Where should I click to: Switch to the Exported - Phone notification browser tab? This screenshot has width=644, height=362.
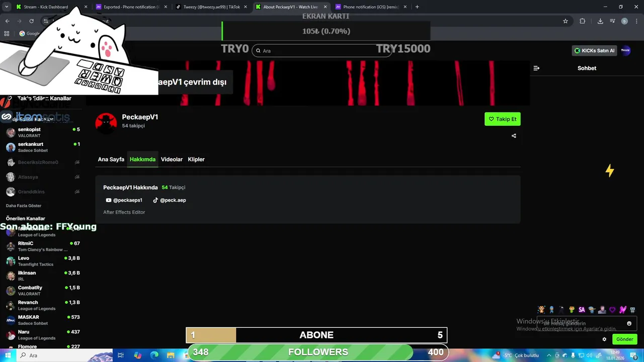click(131, 7)
